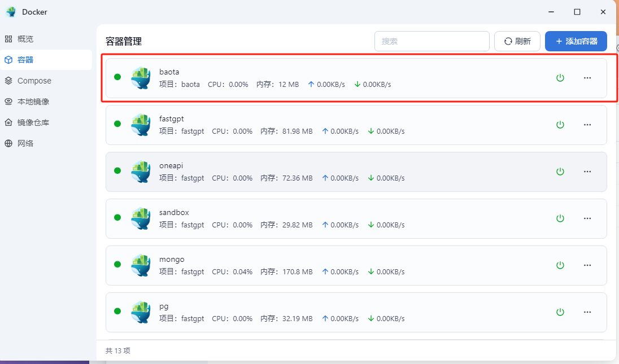Toggle power for the oneapi container
Screen dimensions: 619x364
tap(560, 172)
